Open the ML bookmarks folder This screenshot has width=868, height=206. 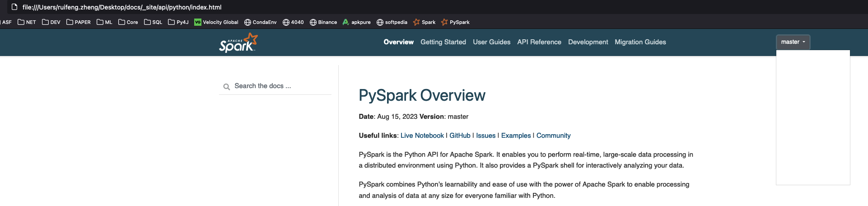(104, 22)
